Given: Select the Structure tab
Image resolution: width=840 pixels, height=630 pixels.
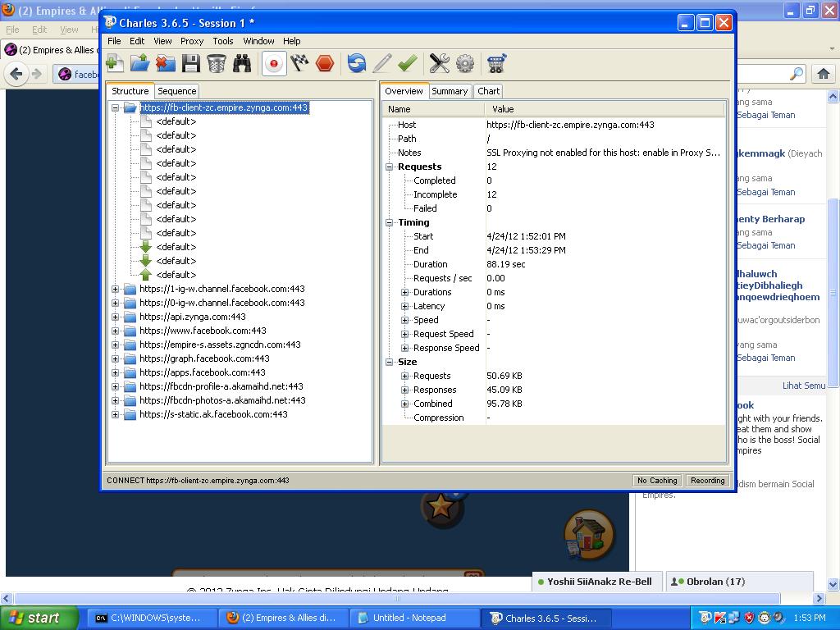Looking at the screenshot, I should coord(130,91).
